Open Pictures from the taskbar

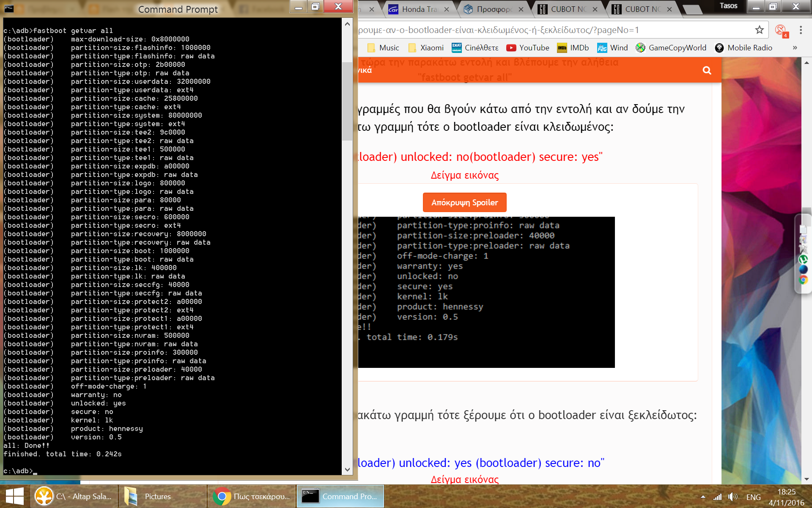(157, 496)
